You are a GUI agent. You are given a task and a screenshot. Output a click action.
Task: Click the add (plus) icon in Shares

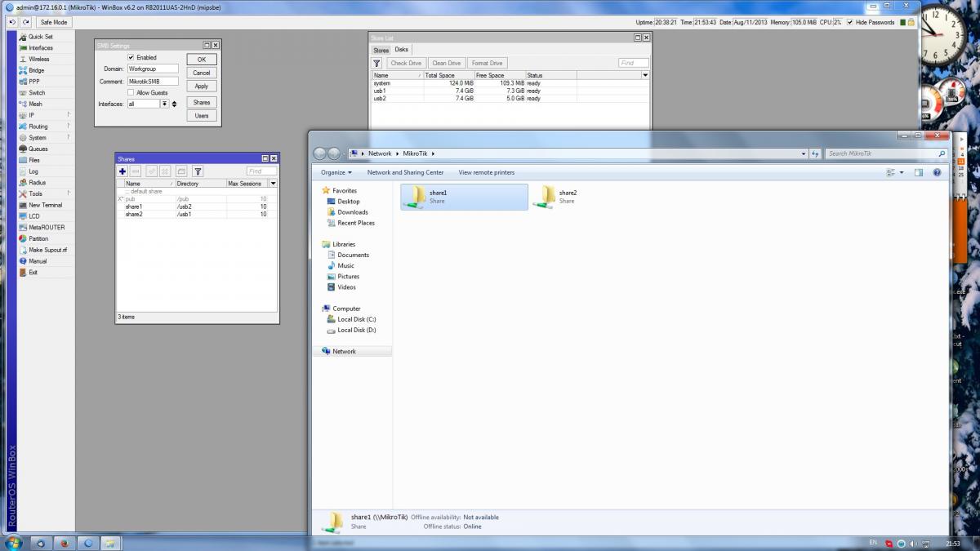pyautogui.click(x=122, y=171)
